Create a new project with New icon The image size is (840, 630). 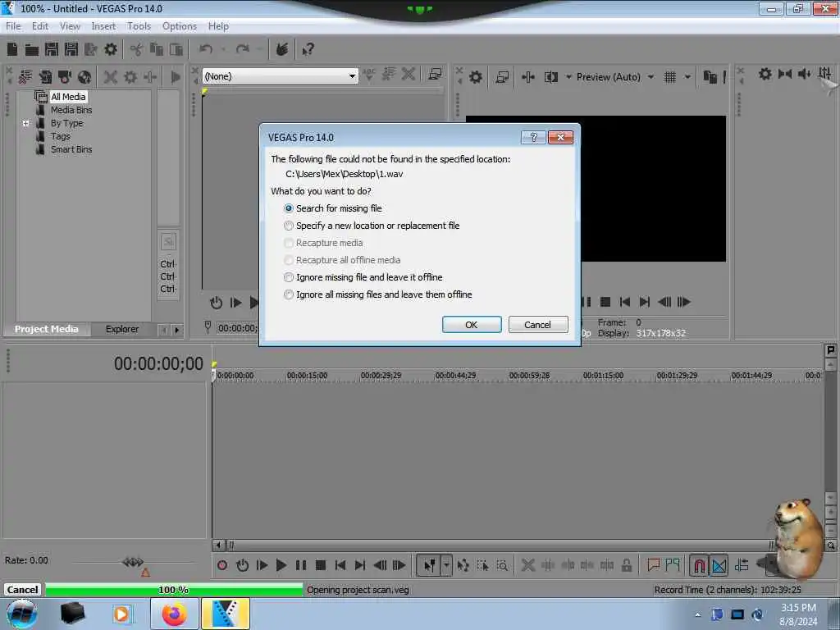11,49
